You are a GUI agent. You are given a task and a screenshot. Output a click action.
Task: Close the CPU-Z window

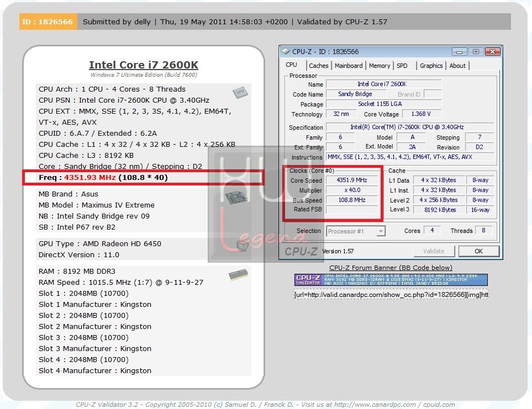493,52
